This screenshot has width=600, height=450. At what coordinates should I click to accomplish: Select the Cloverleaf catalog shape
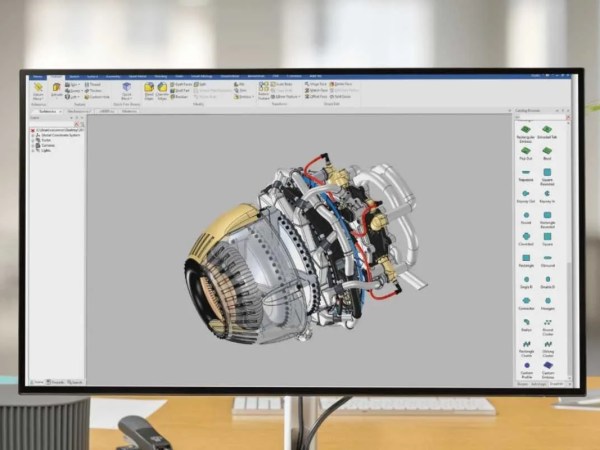[x=526, y=239]
